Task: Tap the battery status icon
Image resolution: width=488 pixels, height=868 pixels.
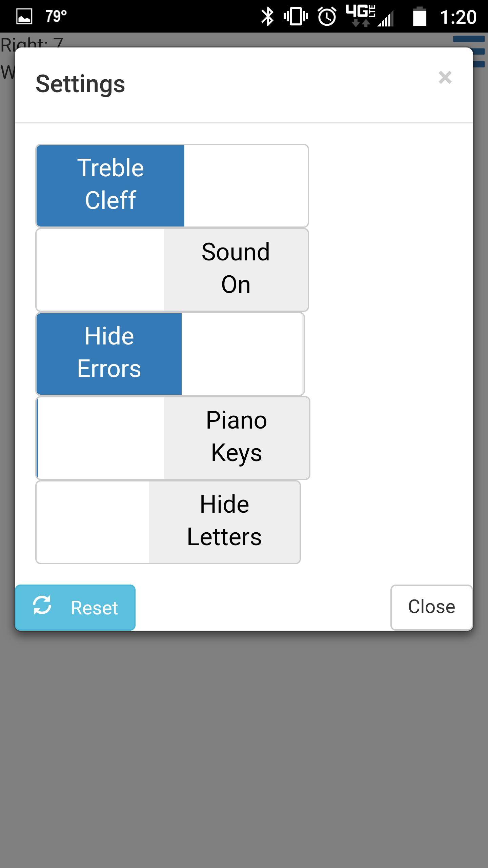Action: point(420,17)
